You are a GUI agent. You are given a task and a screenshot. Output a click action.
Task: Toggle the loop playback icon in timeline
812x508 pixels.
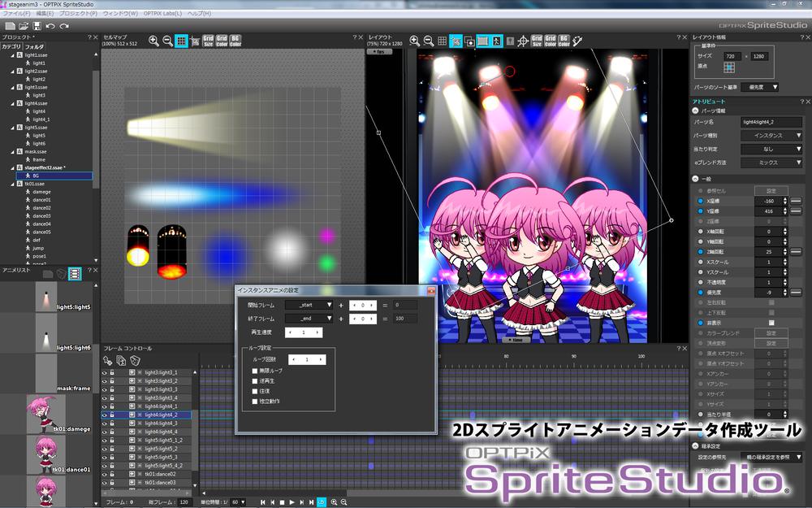point(322,502)
